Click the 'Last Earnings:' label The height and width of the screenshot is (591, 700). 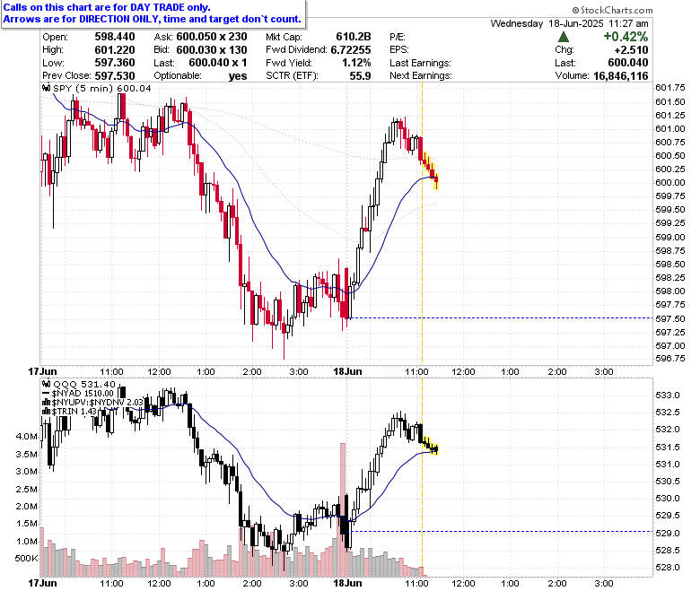(x=421, y=63)
